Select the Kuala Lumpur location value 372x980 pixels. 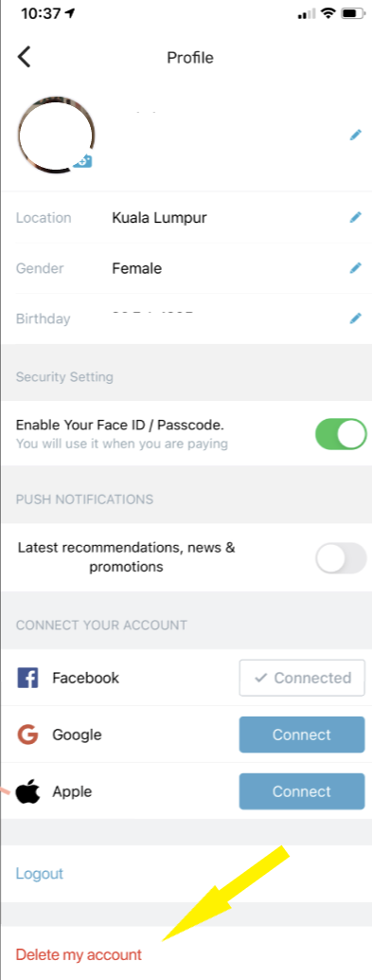(159, 217)
